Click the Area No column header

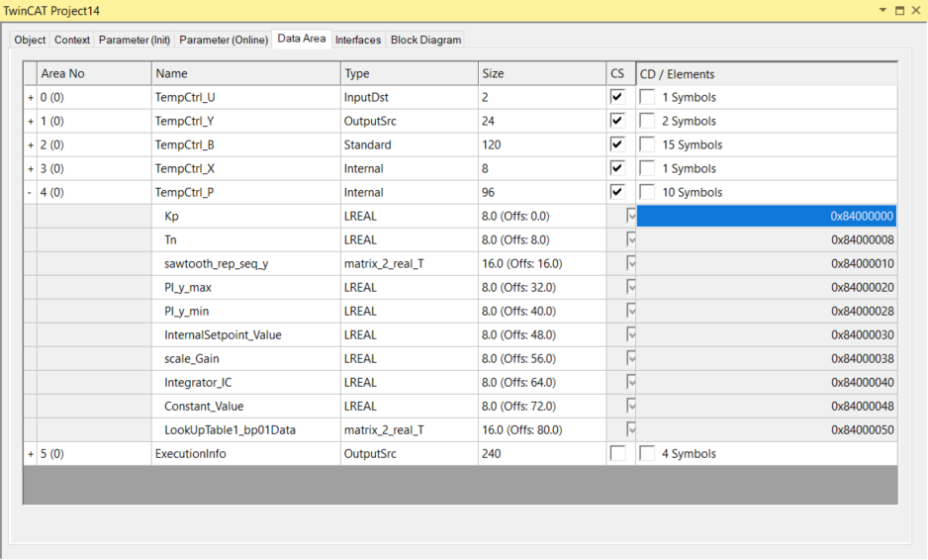94,73
